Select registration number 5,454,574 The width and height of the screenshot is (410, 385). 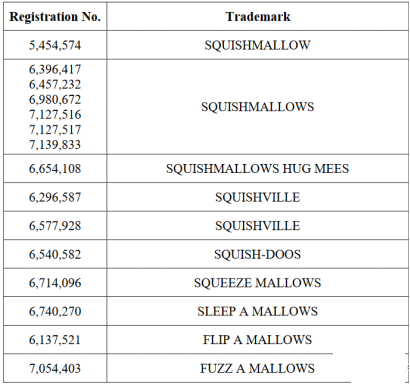pos(55,45)
